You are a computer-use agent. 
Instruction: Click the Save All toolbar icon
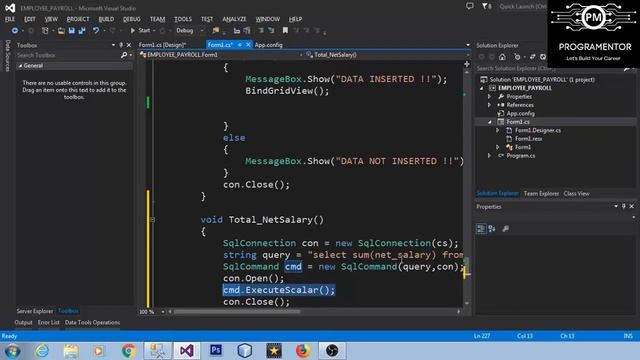(x=82, y=31)
